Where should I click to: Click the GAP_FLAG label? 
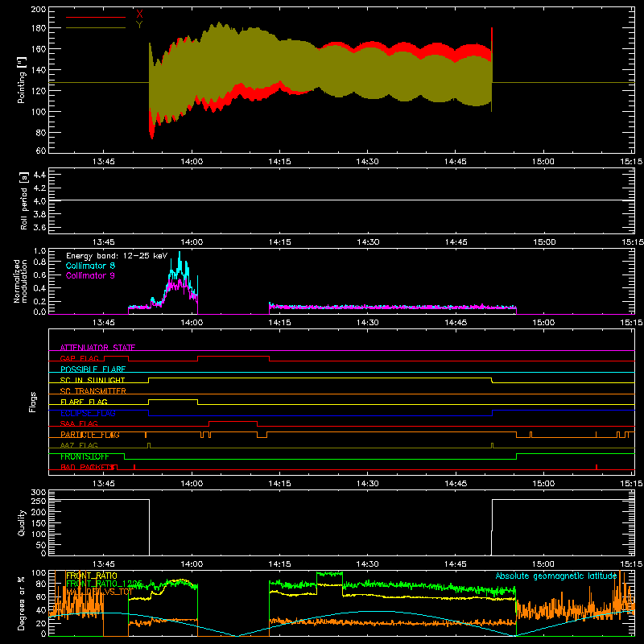[79, 358]
